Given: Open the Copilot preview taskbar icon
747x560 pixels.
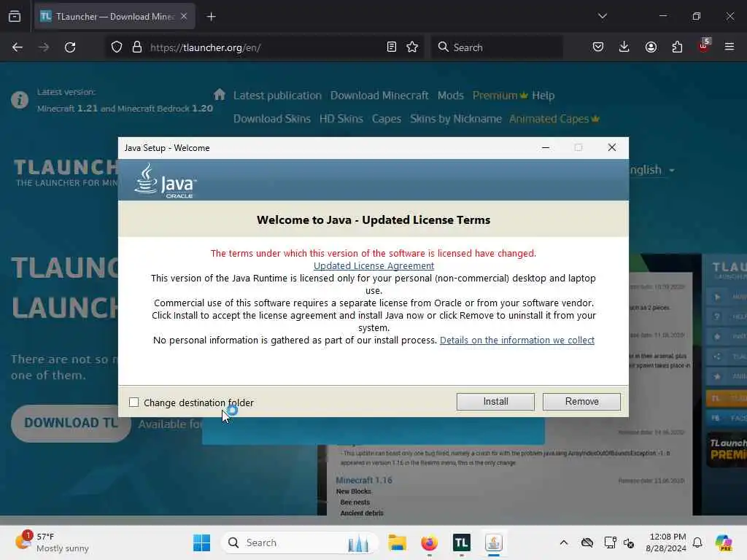Looking at the screenshot, I should point(724,542).
